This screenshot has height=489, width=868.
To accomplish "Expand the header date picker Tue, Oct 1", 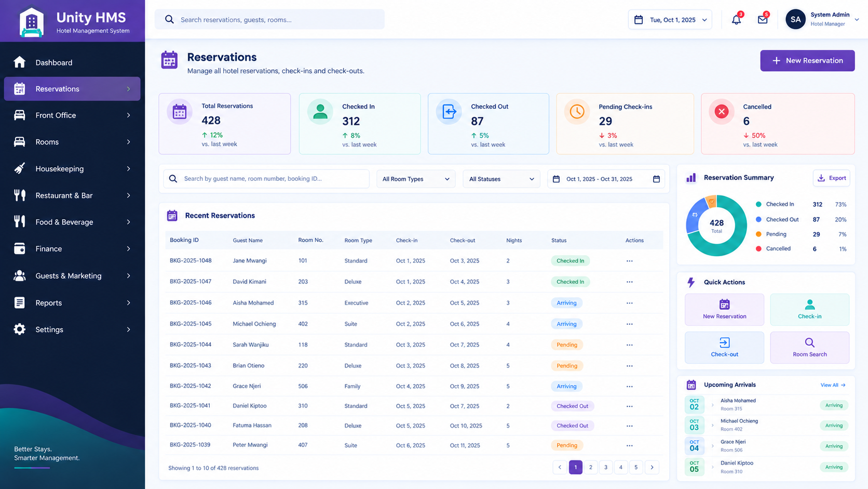I will (x=670, y=20).
